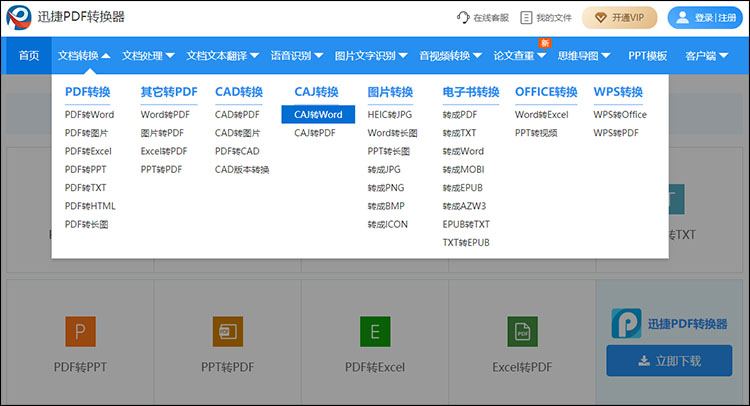Select ebook 转成PDF entry
This screenshot has width=750, height=406.
[x=460, y=115]
